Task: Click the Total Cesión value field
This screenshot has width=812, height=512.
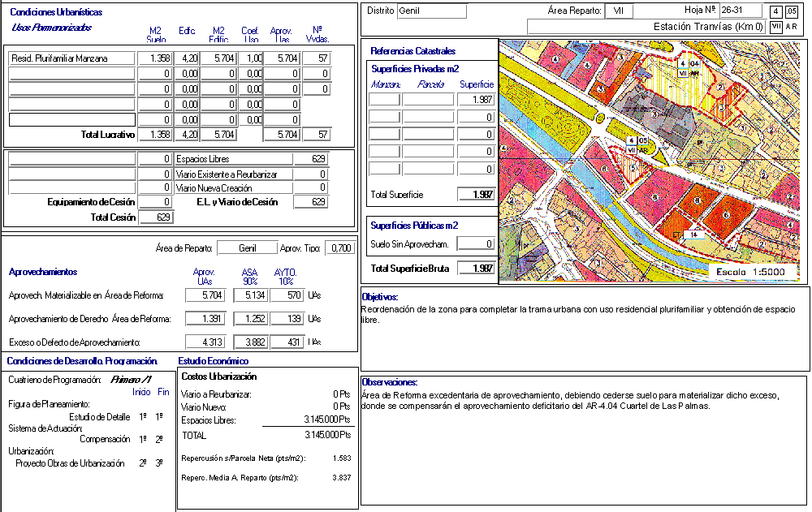Action: coord(156,217)
